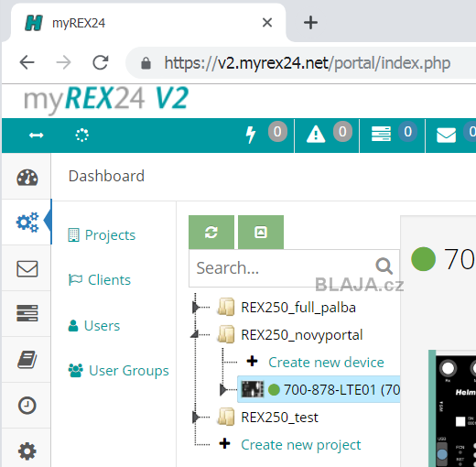Click the site lock icon in address bar

146,63
